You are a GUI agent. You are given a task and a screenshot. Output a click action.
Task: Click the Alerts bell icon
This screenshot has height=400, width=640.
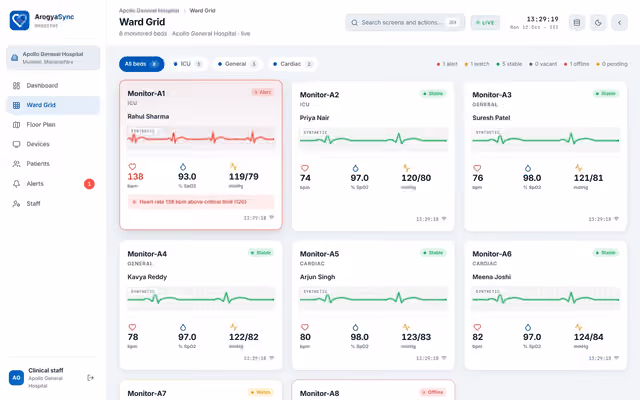[x=16, y=184]
